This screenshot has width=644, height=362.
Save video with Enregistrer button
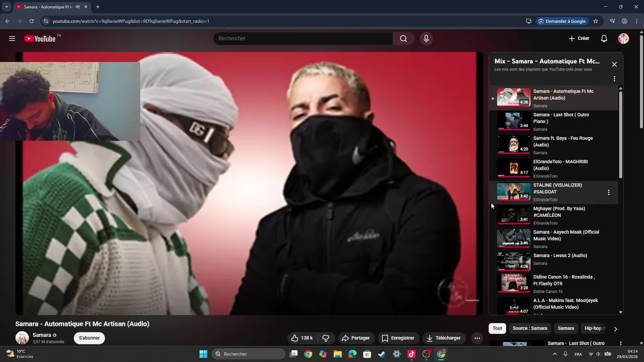click(398, 338)
